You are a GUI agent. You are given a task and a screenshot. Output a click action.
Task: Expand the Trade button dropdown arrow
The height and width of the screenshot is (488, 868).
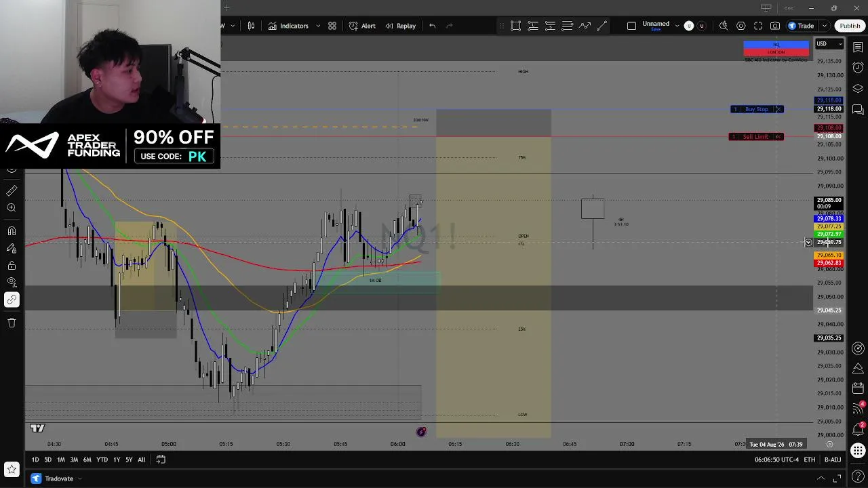click(825, 26)
